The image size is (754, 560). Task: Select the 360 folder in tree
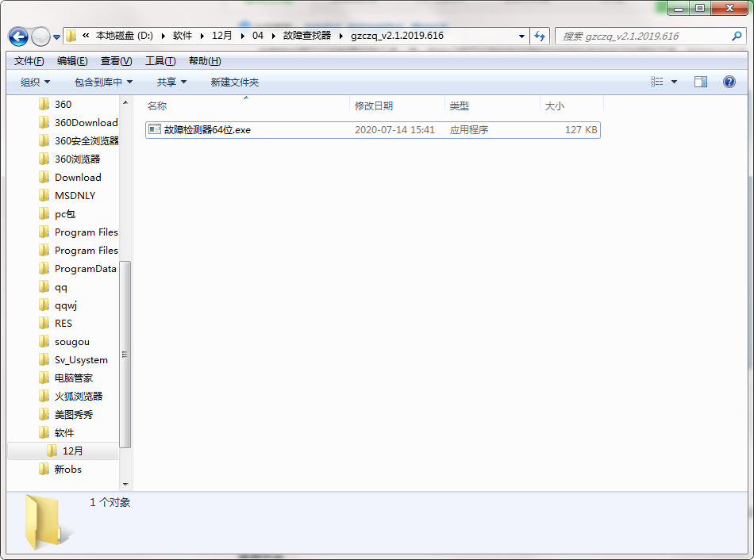point(63,105)
